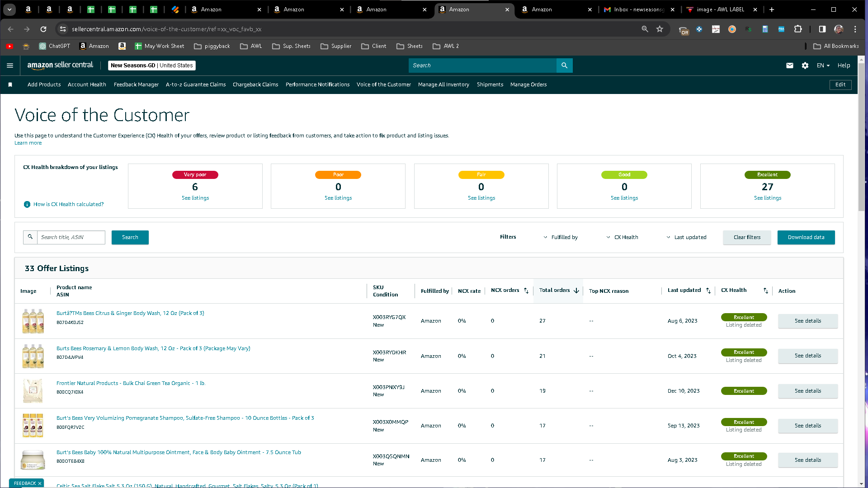Click Clear filters button
This screenshot has width=868, height=488.
(x=747, y=237)
